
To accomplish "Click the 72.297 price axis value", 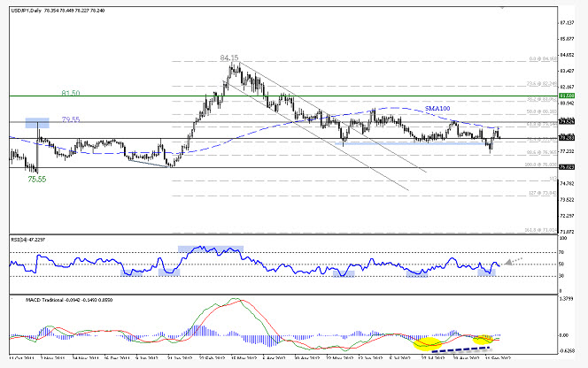I will point(567,216).
